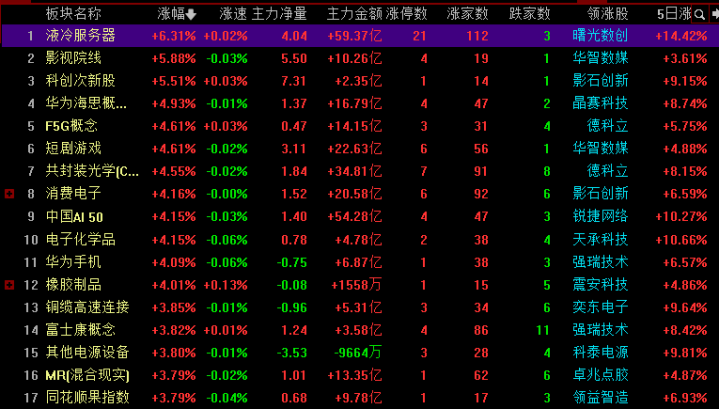Open leading stock 华智数媒 in 短剧游戏 row

coord(600,149)
